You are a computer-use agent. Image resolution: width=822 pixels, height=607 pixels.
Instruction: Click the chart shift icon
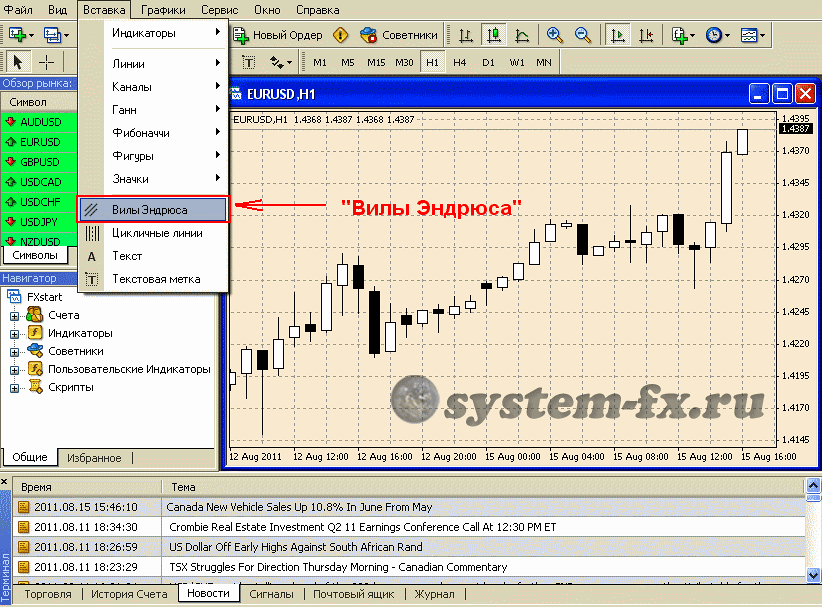[x=646, y=35]
